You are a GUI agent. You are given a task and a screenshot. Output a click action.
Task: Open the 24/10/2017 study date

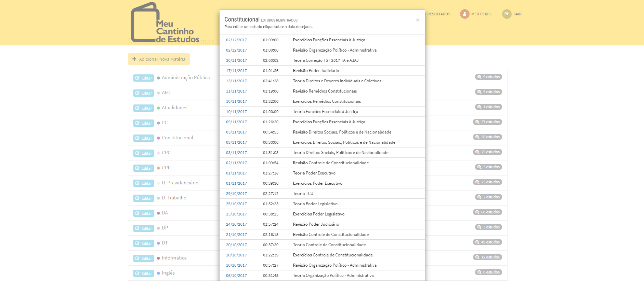coord(236,224)
